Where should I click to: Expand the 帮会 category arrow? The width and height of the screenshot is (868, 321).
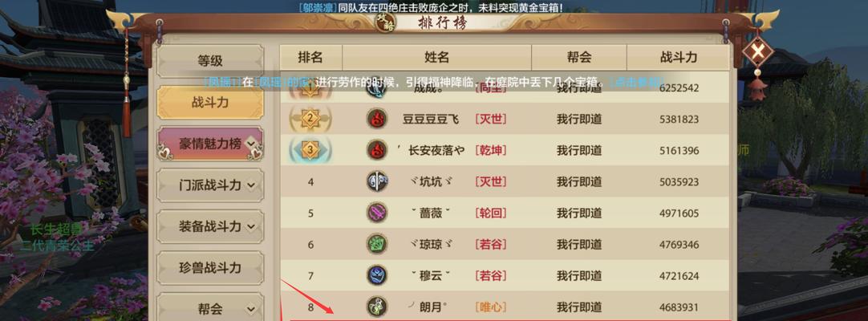(252, 310)
